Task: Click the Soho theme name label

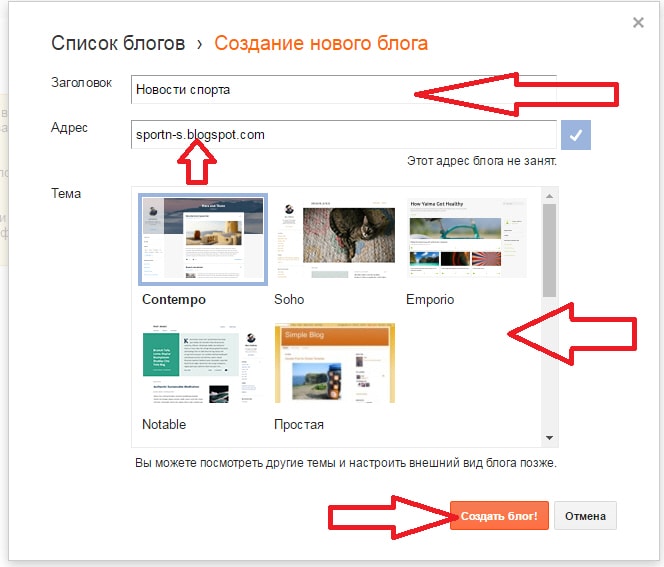Action: coord(289,299)
